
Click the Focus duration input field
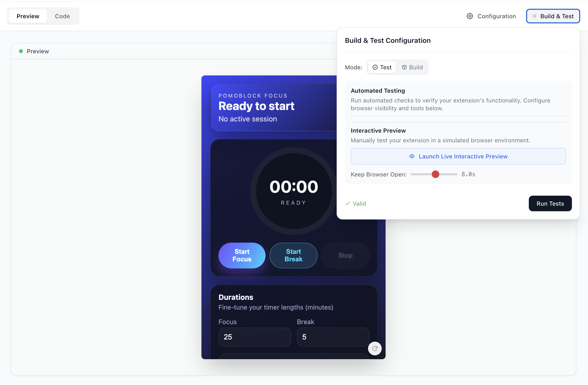pos(255,337)
